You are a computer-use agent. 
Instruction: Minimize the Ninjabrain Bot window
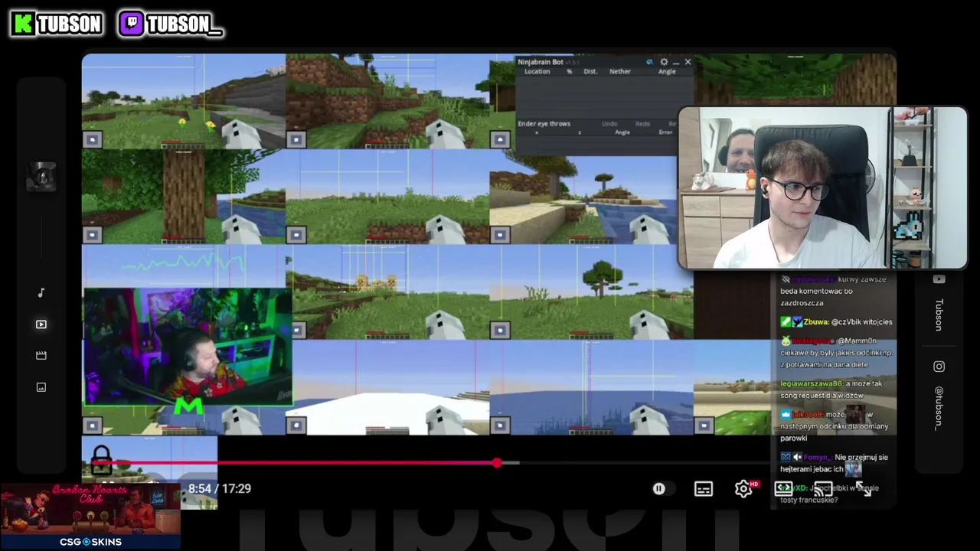(x=675, y=62)
